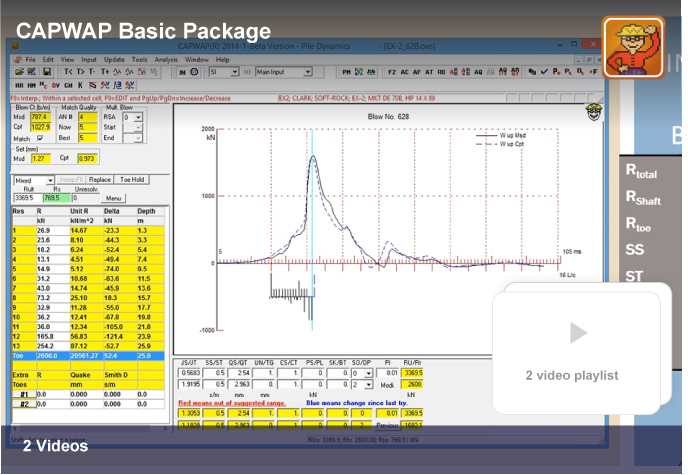This screenshot has width=688, height=475.
Task: Click the AN # field showing 4
Action: [x=88, y=117]
